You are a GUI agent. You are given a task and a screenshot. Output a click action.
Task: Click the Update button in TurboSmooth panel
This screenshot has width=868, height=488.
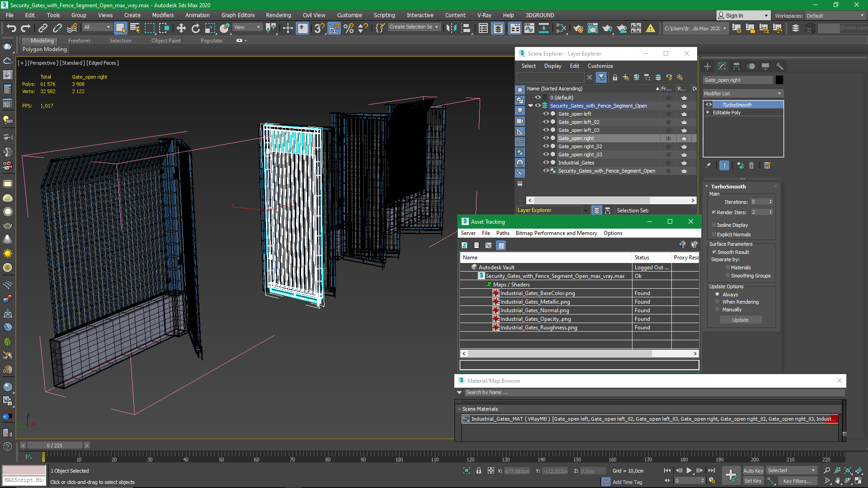pos(741,319)
